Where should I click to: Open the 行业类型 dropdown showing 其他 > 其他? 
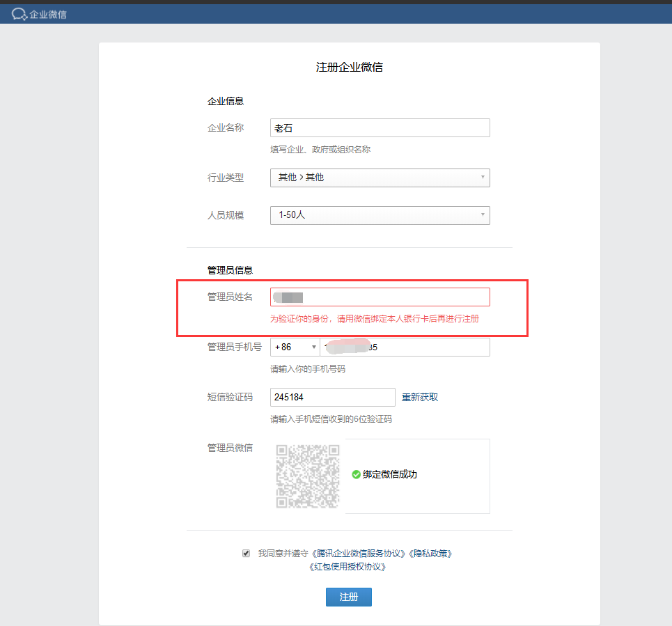pos(380,178)
